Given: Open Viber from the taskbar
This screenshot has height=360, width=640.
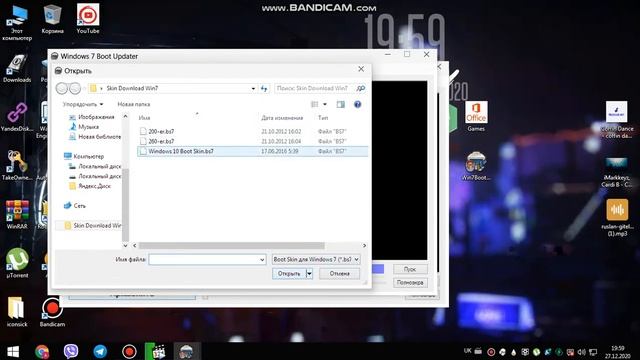Looking at the screenshot, I should pos(71,351).
